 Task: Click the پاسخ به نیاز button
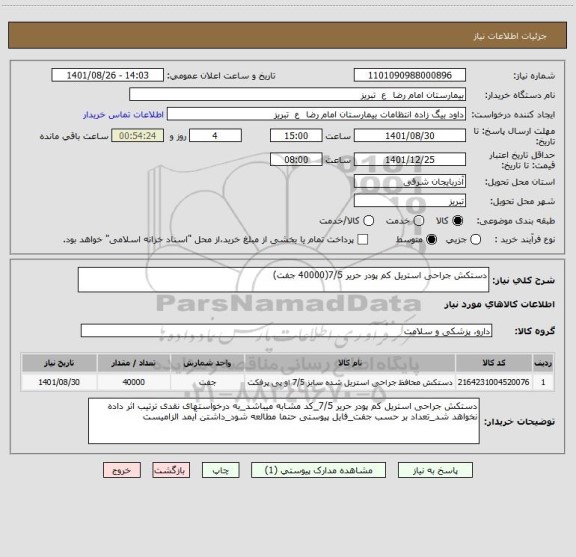(x=435, y=470)
